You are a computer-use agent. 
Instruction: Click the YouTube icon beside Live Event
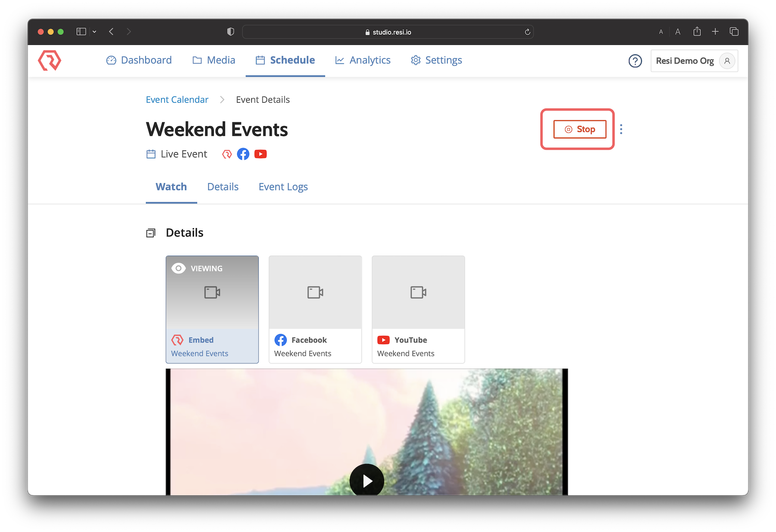(260, 154)
